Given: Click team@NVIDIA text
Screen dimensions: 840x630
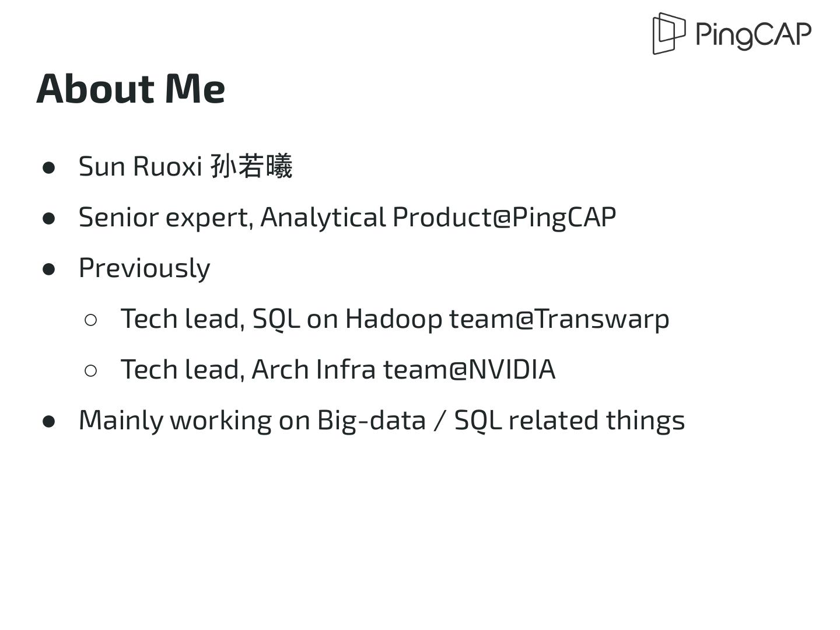Looking at the screenshot, I should tap(469, 369).
